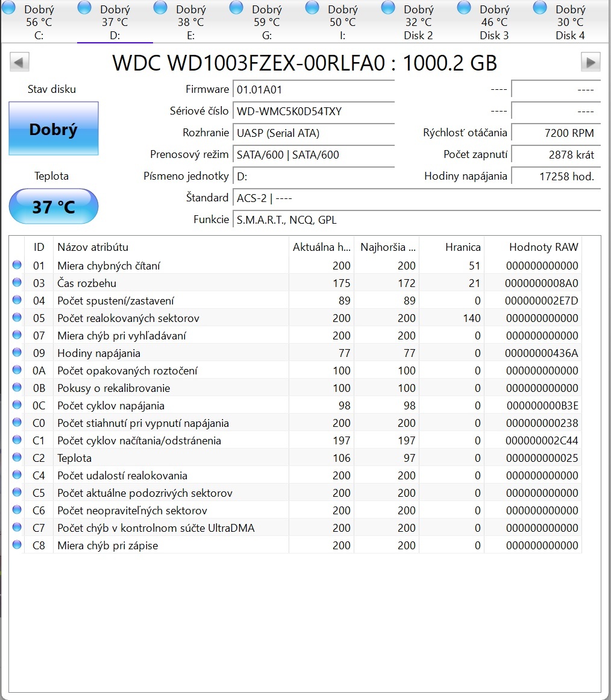Select the firmware field showing 01.01A01

click(x=313, y=89)
